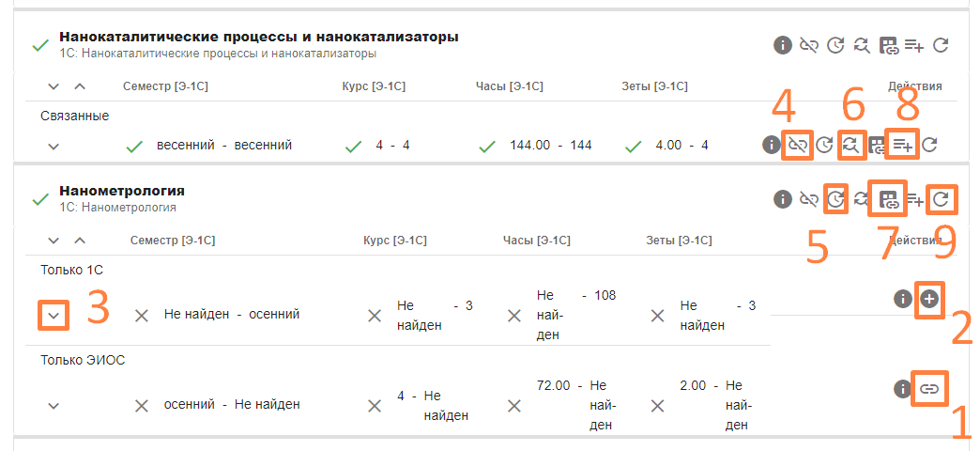Expand the Только 1С row chevron

54,315
